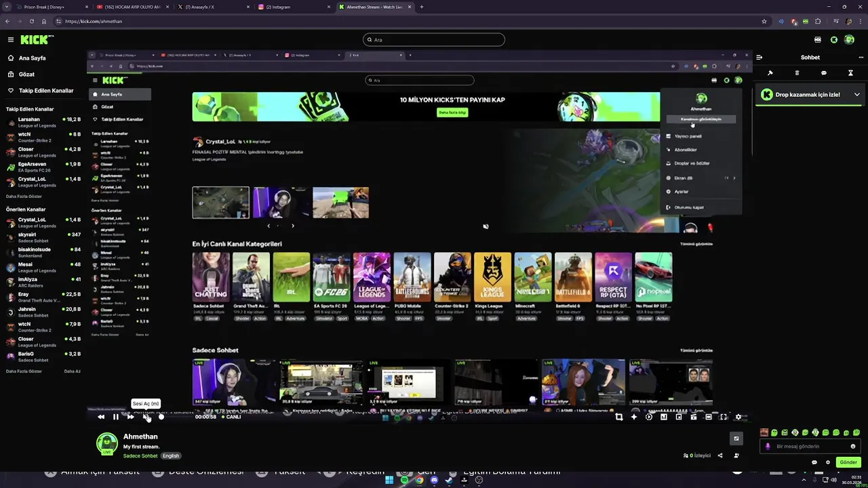868x488 pixels.
Task: Collapse recommended list with Daha Az
Action: click(72, 371)
